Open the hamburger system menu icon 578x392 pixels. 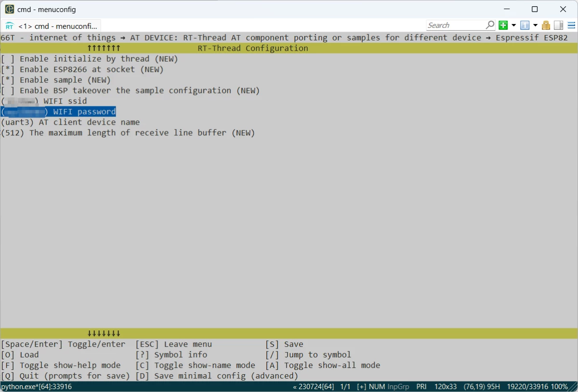pyautogui.click(x=570, y=25)
